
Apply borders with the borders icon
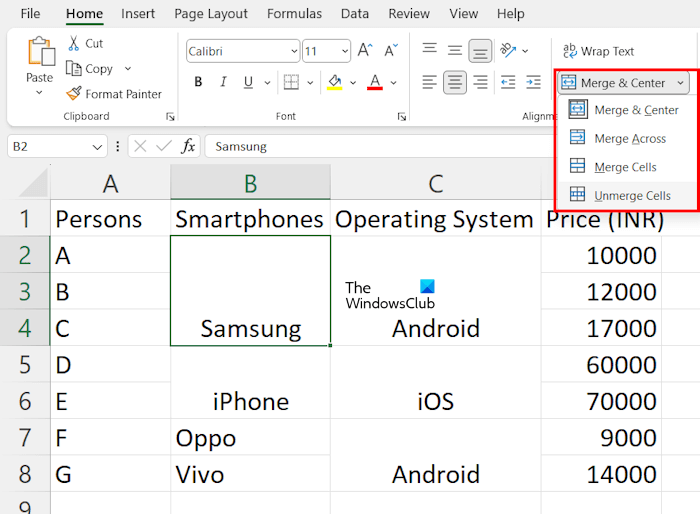(x=291, y=82)
